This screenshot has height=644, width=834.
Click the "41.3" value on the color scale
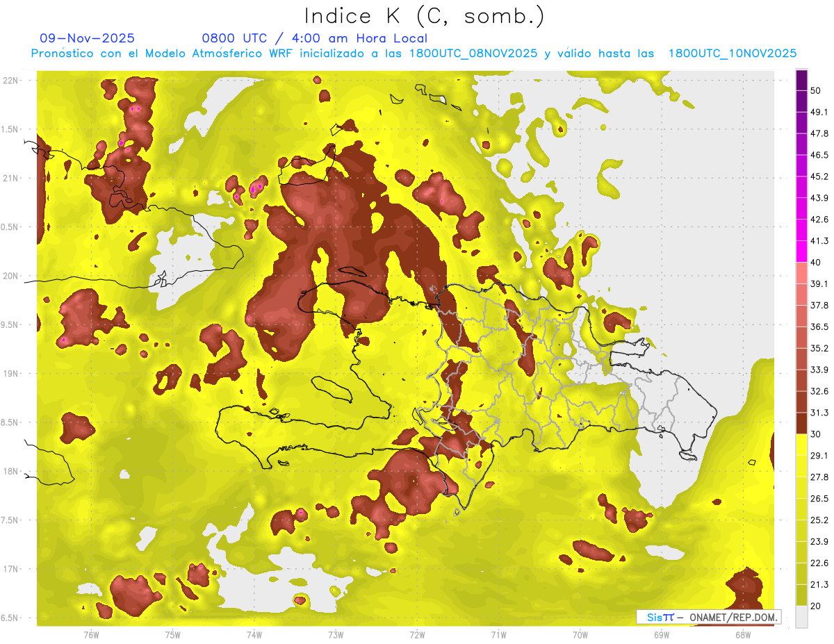click(819, 241)
